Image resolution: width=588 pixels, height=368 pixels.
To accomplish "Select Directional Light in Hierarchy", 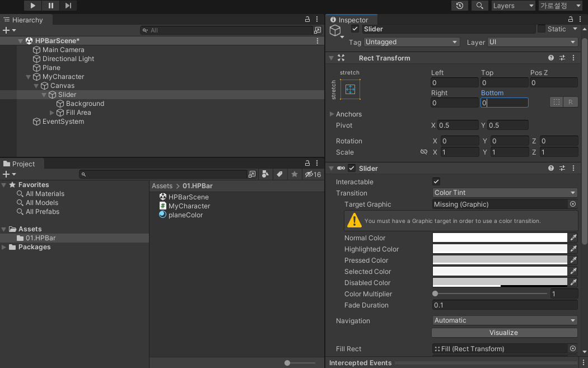I will pyautogui.click(x=68, y=59).
